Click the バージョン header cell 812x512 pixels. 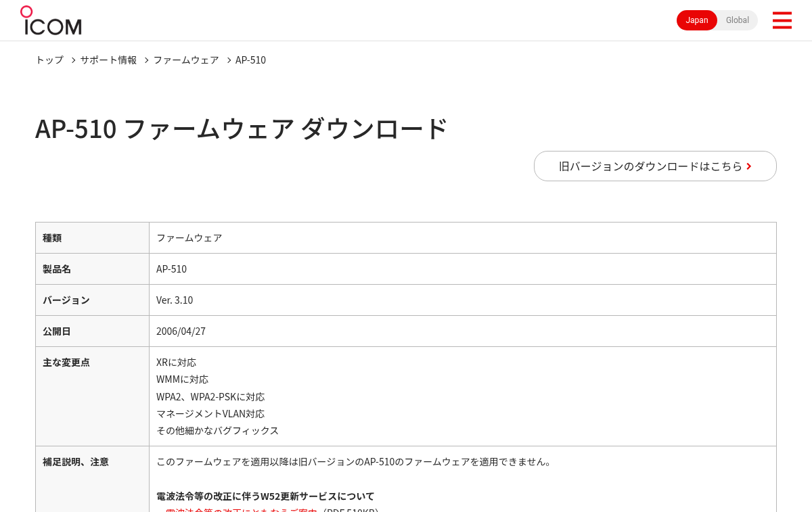(92, 300)
